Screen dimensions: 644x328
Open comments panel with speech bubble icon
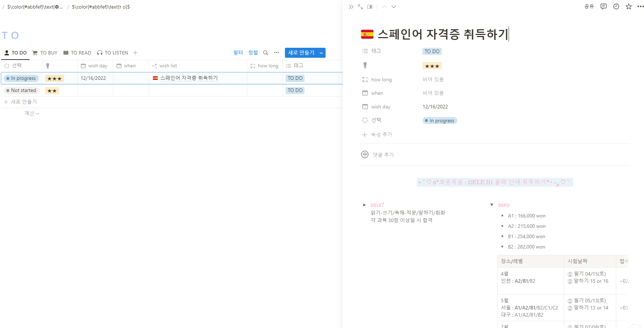click(x=603, y=6)
